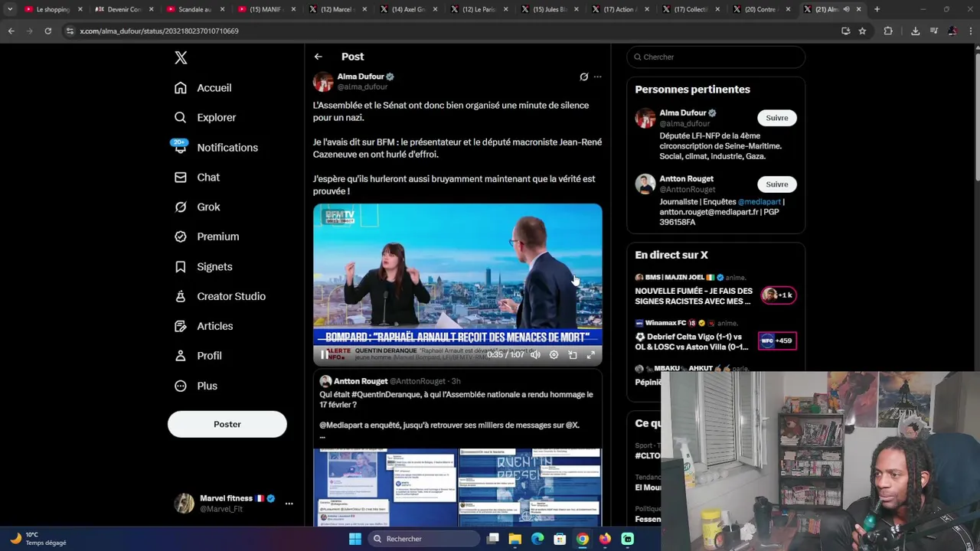The image size is (980, 551).
Task: Open Debrief Celta Vigo live broadcast
Action: click(716, 337)
